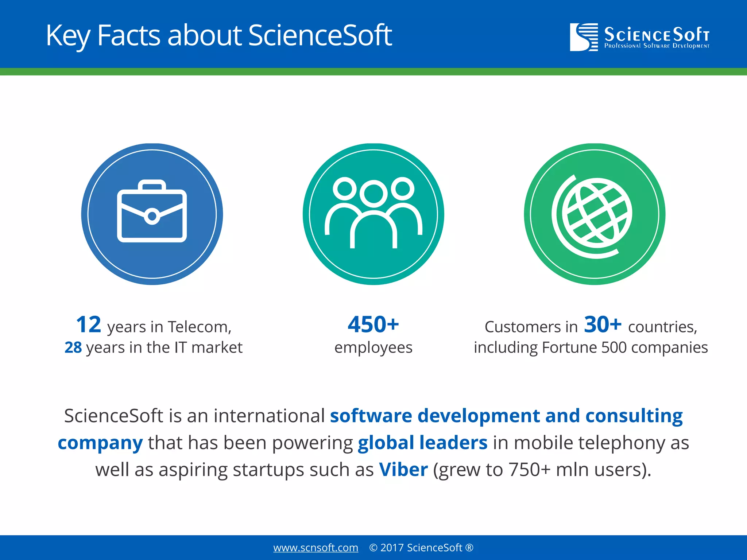Click the Fortune 500 companies text line
The image size is (747, 560).
(x=591, y=347)
